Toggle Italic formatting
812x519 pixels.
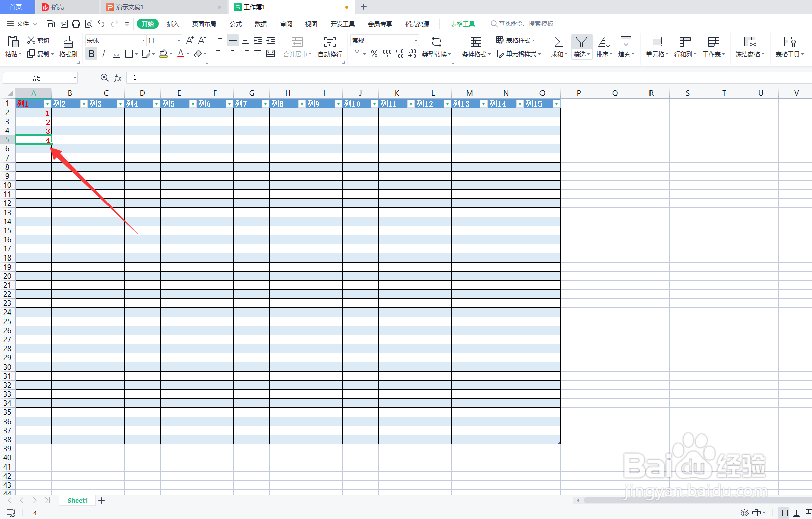103,54
